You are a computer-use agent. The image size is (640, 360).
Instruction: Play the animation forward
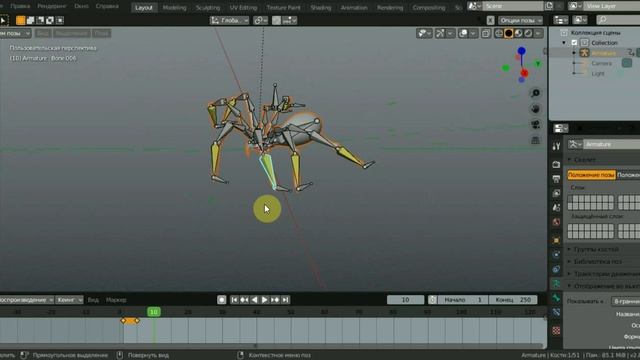(264, 300)
